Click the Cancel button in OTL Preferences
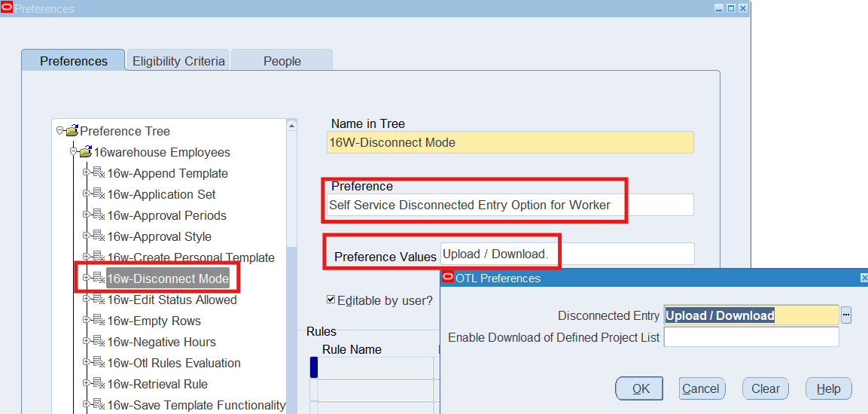868x414 pixels. [701, 388]
